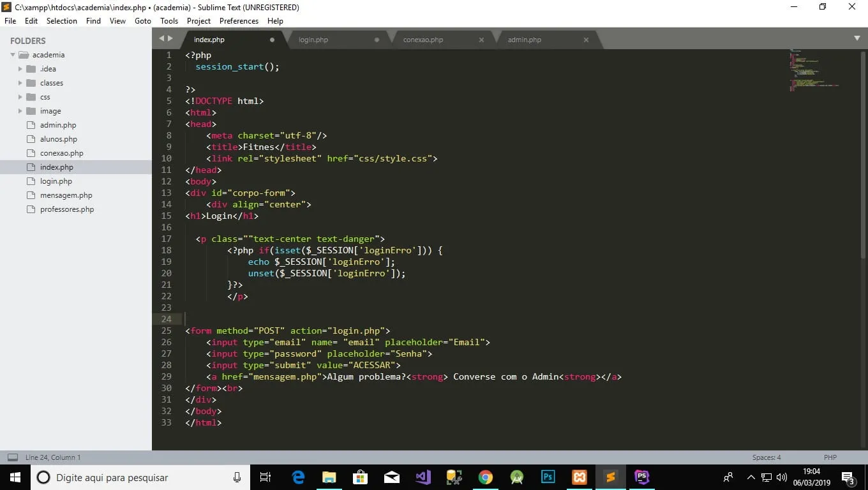Close the admin.php tab
The width and height of the screenshot is (868, 490).
tap(586, 40)
